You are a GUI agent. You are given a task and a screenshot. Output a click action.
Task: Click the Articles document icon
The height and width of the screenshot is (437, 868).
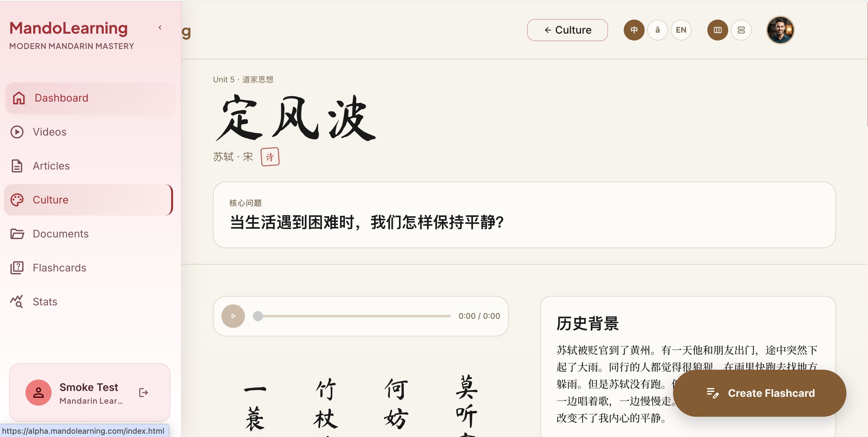(x=17, y=166)
